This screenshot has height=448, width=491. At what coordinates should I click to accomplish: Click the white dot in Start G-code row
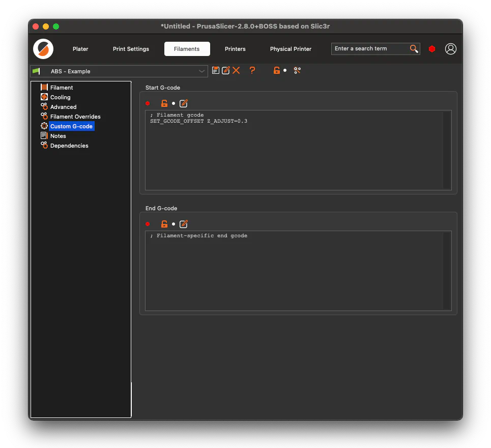(174, 103)
